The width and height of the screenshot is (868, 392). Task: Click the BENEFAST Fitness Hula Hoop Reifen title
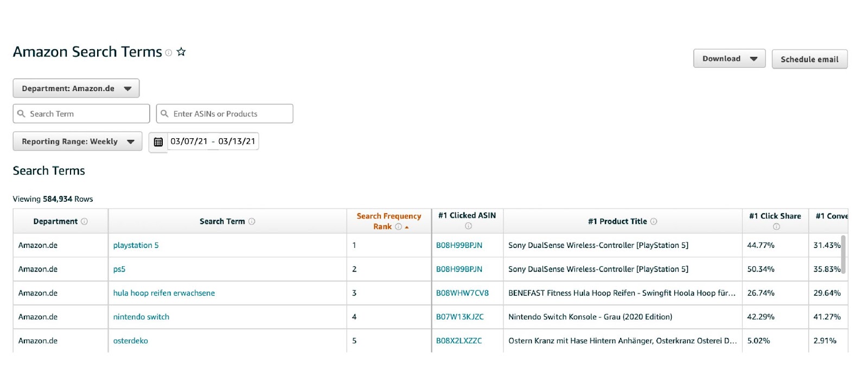(622, 293)
